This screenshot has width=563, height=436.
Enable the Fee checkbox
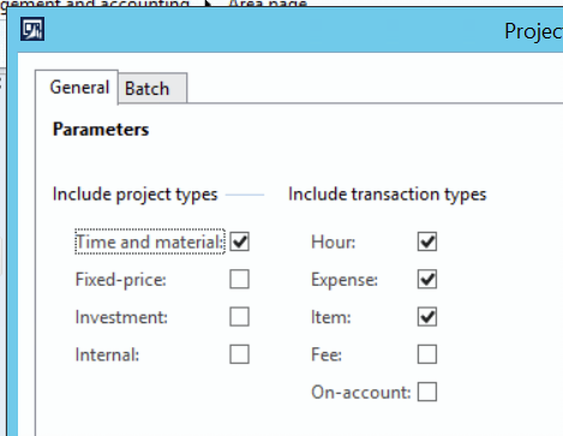pos(427,354)
